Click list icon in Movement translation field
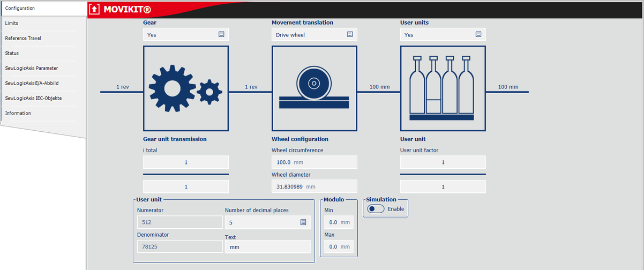Viewport: 644px width, 270px height. pos(350,34)
